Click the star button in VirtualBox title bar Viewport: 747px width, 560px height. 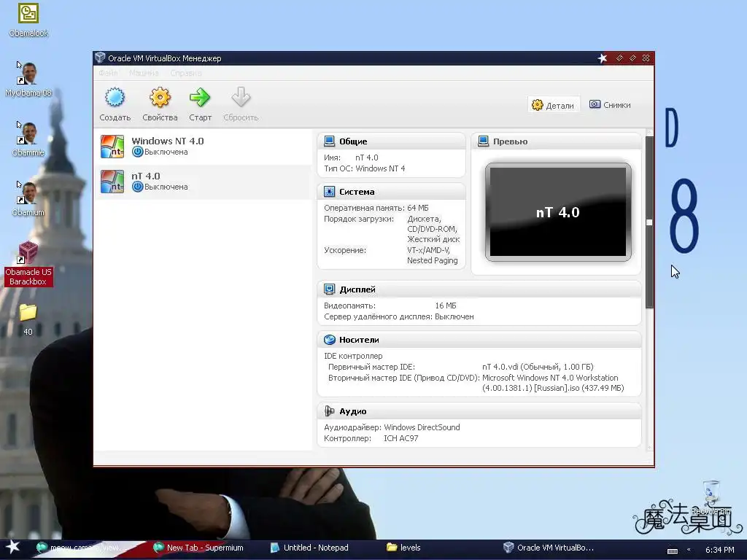603,58
